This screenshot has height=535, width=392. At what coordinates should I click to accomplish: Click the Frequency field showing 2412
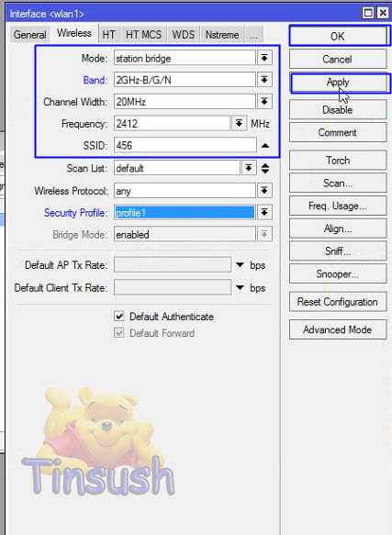click(x=172, y=124)
